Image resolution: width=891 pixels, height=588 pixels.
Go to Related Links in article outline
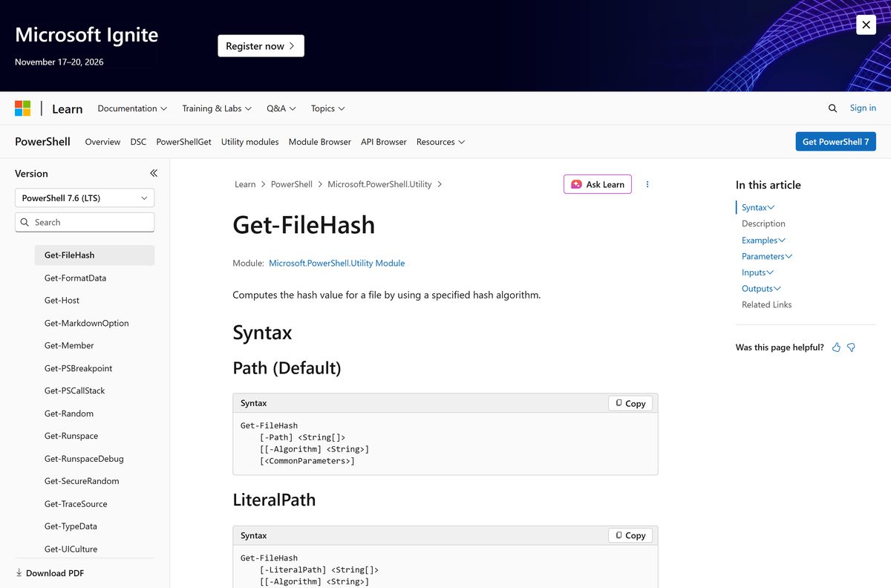(766, 304)
